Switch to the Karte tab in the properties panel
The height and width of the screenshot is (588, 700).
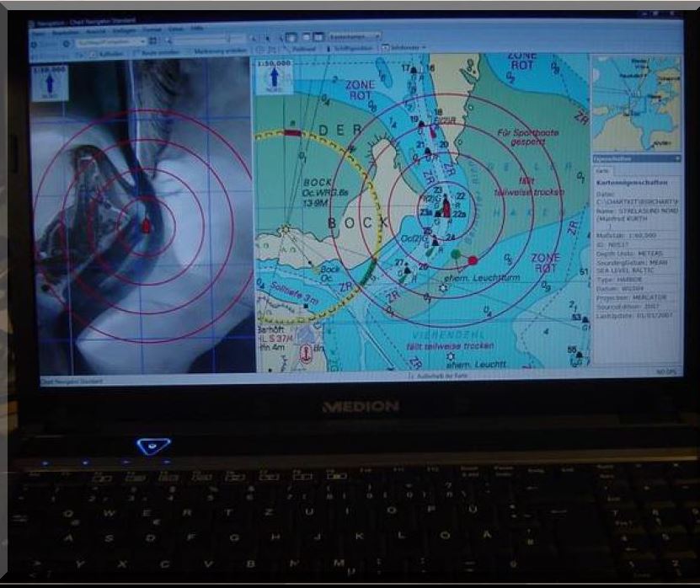click(601, 168)
